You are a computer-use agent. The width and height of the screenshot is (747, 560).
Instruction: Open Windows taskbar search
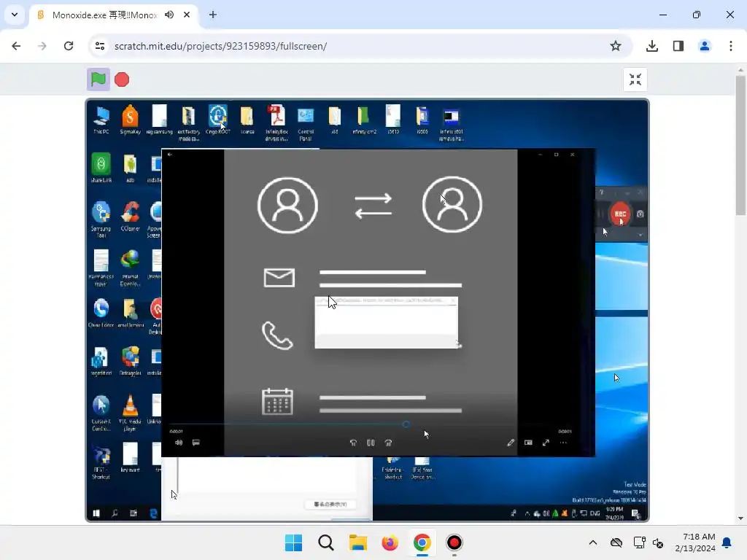click(x=326, y=542)
